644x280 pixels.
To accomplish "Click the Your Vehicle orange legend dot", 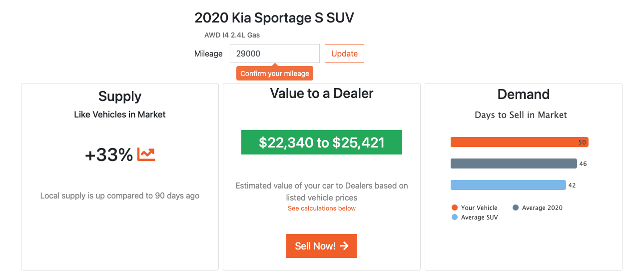I will (455, 207).
